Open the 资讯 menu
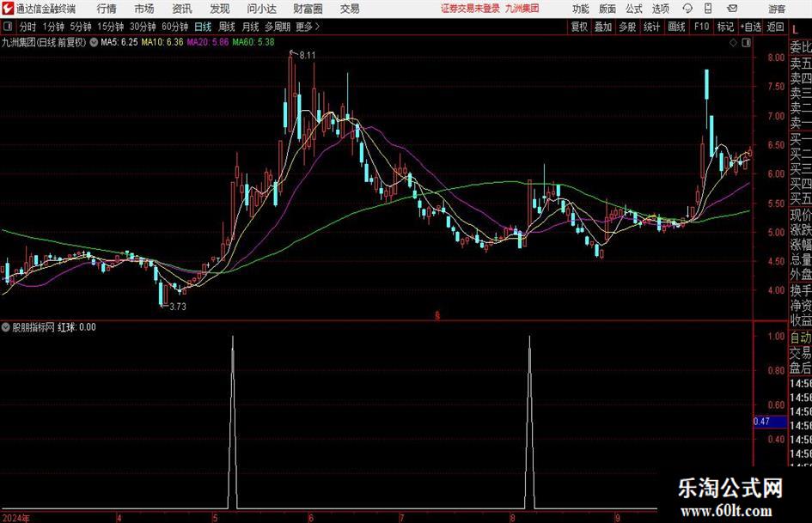Screen dimensions: 812x523 (x=182, y=9)
